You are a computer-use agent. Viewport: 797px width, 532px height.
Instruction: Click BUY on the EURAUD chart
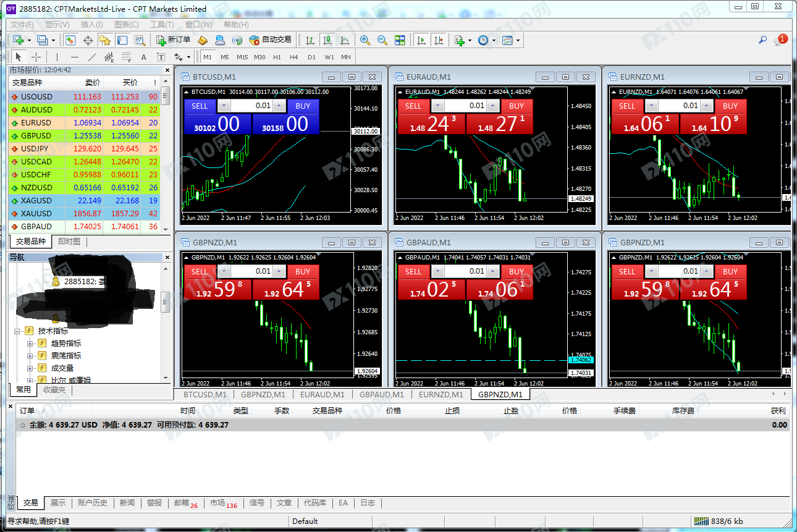517,106
